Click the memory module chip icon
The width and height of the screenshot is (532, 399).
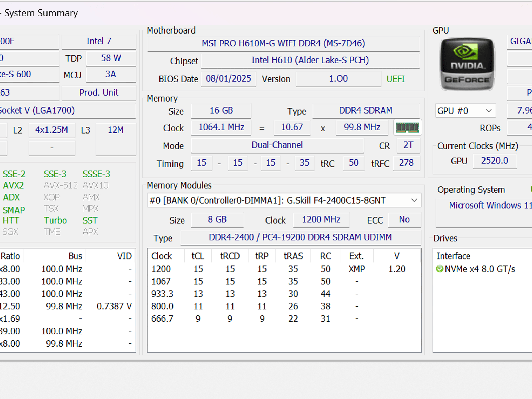[407, 128]
